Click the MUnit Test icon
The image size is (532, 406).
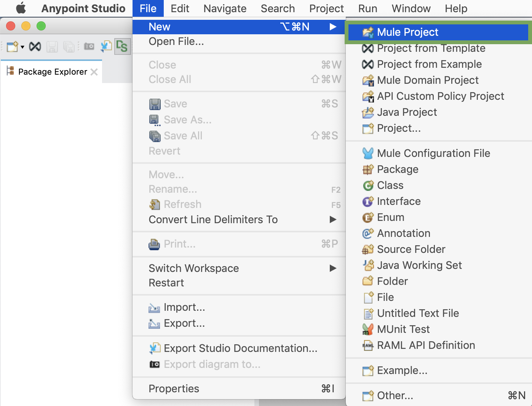click(x=367, y=329)
